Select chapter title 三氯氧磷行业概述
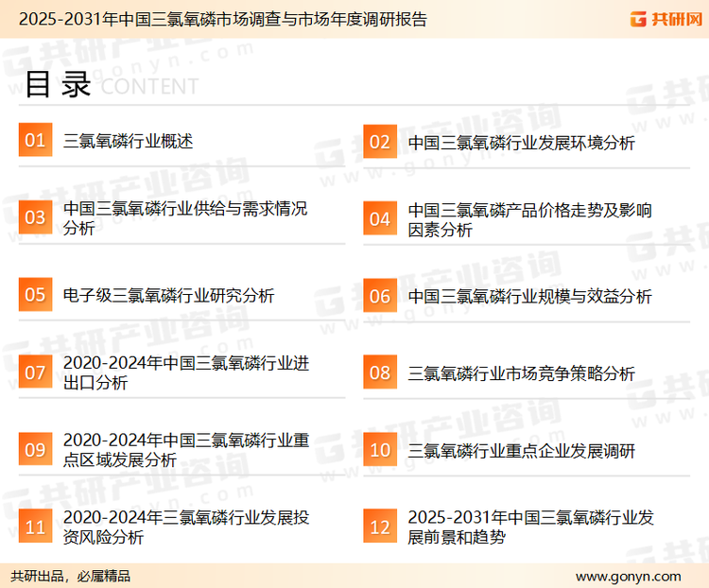The width and height of the screenshot is (709, 588). pos(128,141)
